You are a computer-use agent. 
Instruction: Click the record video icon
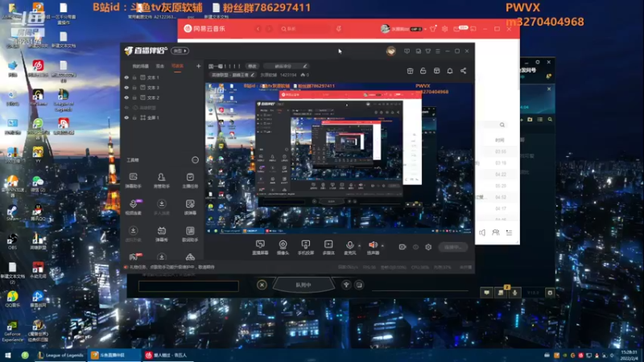[402, 247]
